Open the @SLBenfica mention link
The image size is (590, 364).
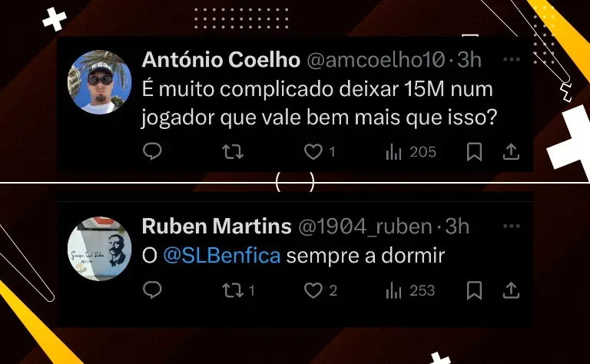[x=222, y=256]
